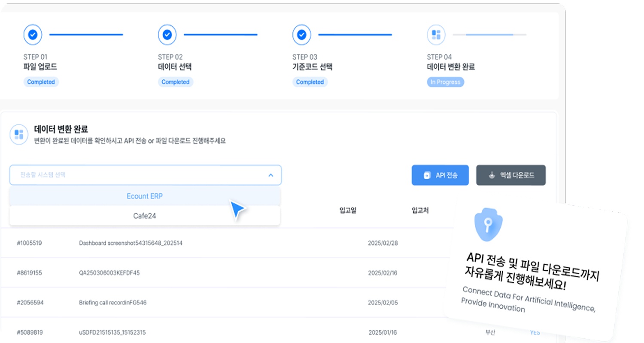Select the 데이터 선택 step title

pyautogui.click(x=175, y=67)
